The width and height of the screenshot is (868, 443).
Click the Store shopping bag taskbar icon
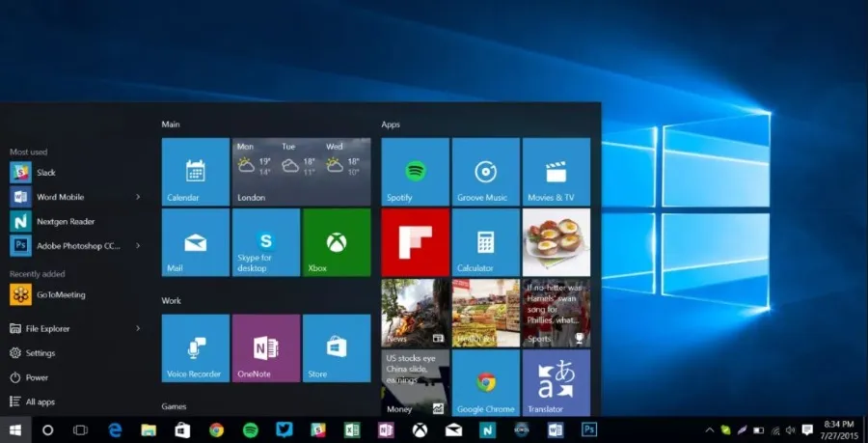[182, 429]
